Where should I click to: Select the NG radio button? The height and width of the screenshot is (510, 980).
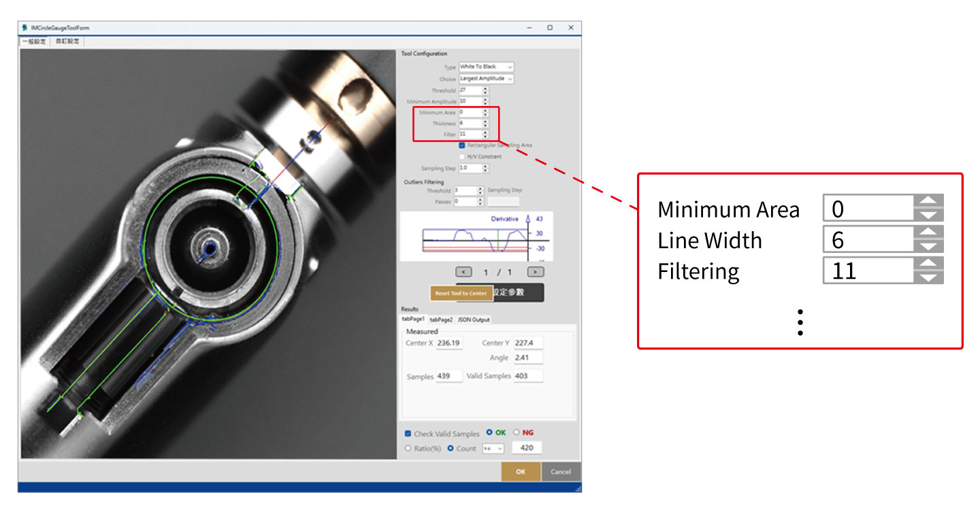[516, 432]
